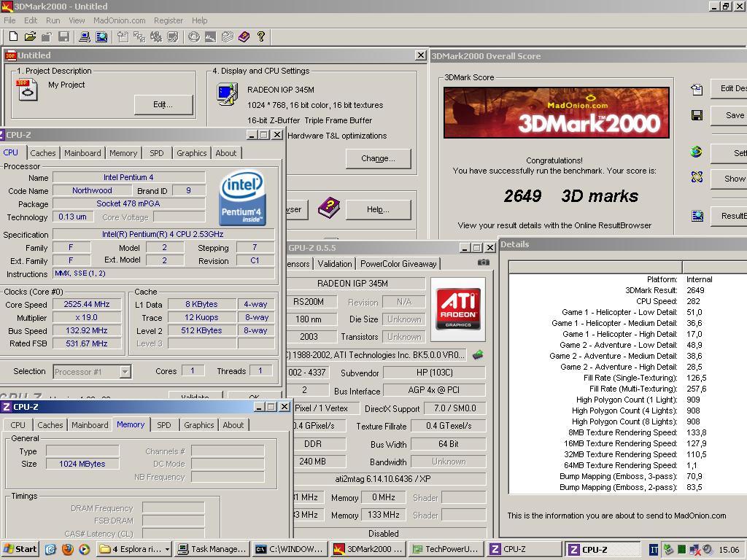Image resolution: width=747 pixels, height=560 pixels.
Task: Click the greyed-out ring toolbar icon
Action: pos(193,36)
